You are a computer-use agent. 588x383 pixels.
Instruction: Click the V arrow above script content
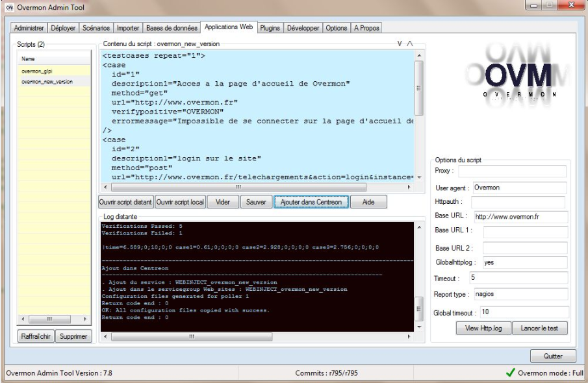(400, 43)
